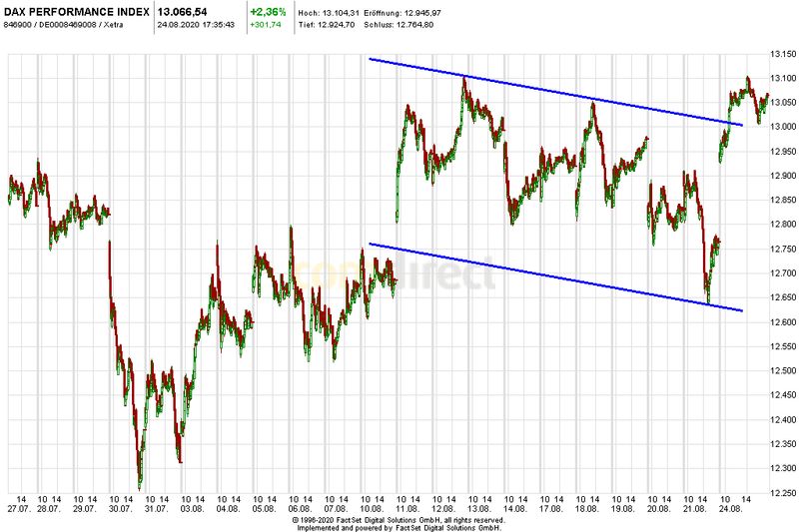Click the 06.08. date label
This screenshot has height=532, width=799.
pos(300,509)
